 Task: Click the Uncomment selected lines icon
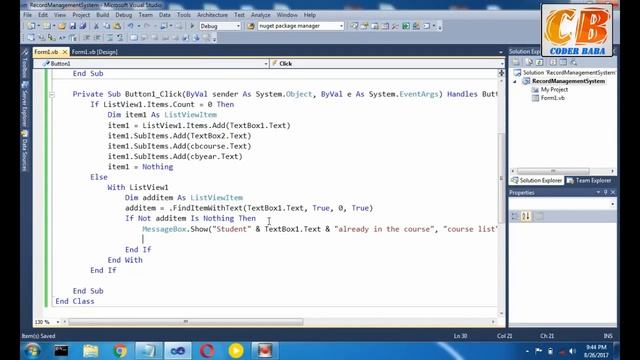click(120, 38)
